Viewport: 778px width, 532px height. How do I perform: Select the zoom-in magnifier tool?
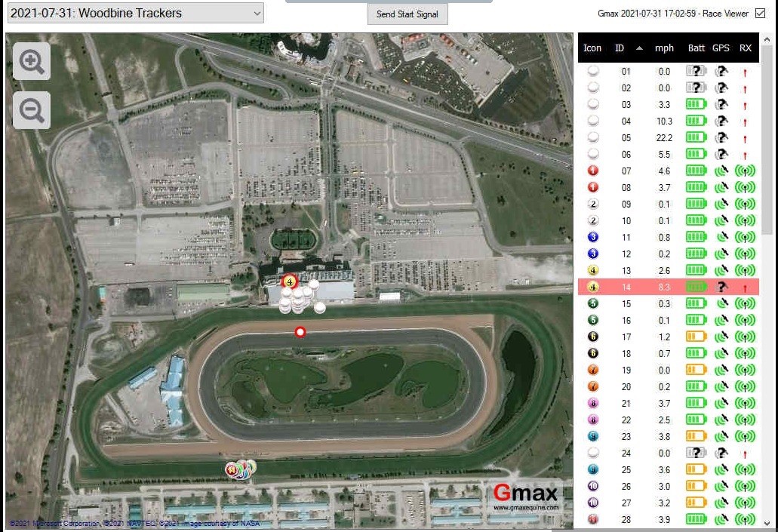pyautogui.click(x=31, y=61)
